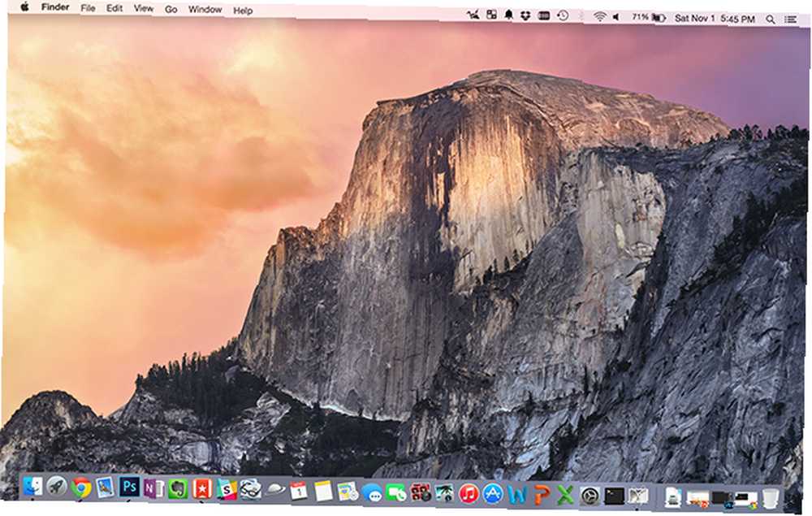The width and height of the screenshot is (812, 516).
Task: Open the Help menu
Action: (243, 11)
